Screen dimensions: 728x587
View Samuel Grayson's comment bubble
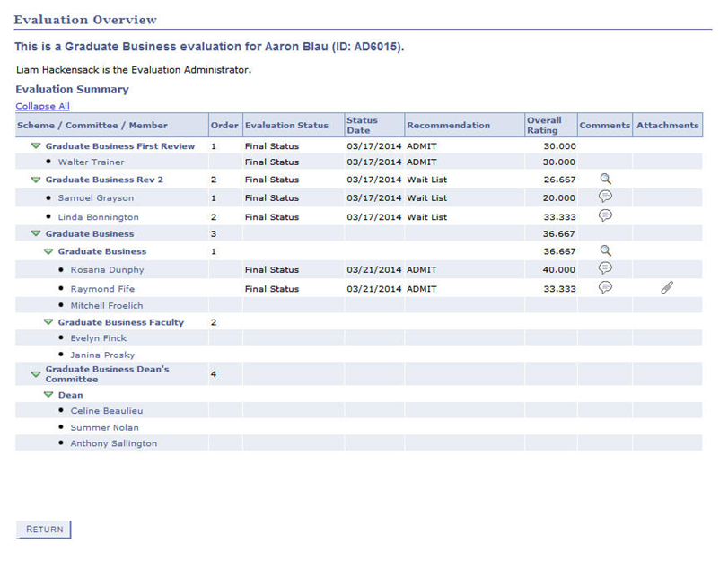click(x=606, y=197)
